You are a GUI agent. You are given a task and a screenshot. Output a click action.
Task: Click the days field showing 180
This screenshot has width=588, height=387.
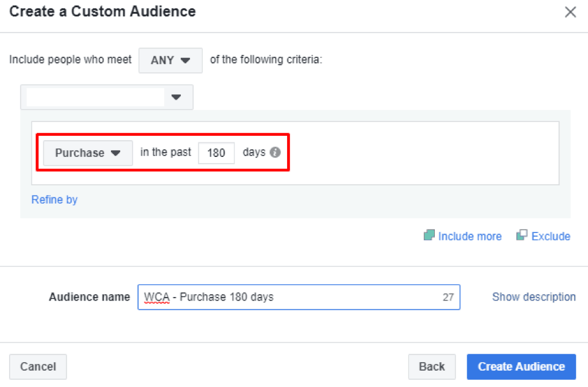[x=216, y=153]
